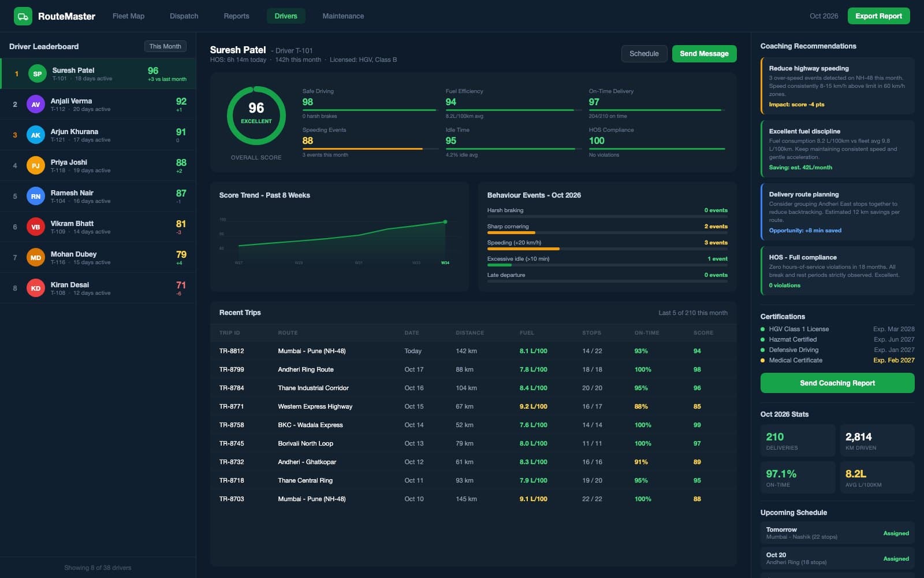Click the W34 point on score trend chart
The height and width of the screenshot is (578, 924).
(445, 222)
